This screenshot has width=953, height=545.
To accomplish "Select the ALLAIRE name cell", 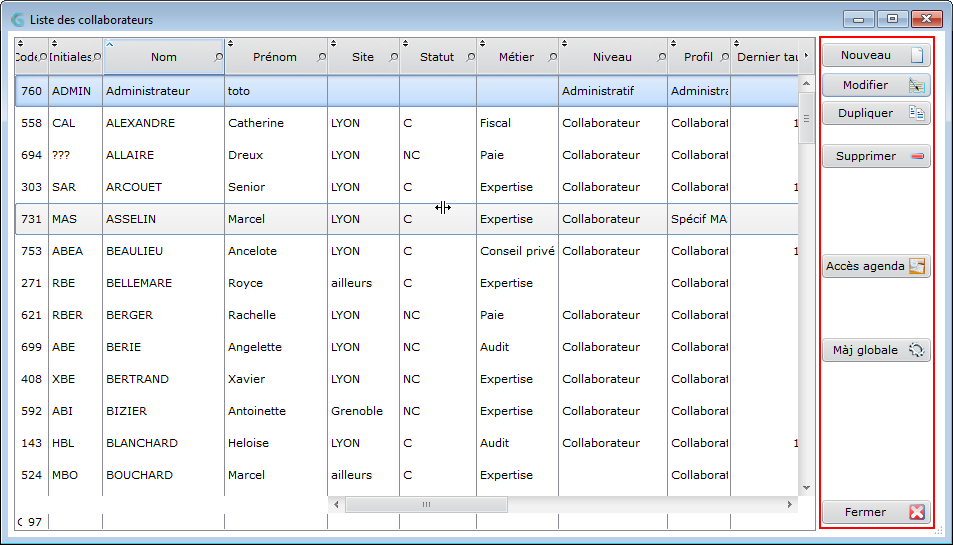I will point(163,155).
